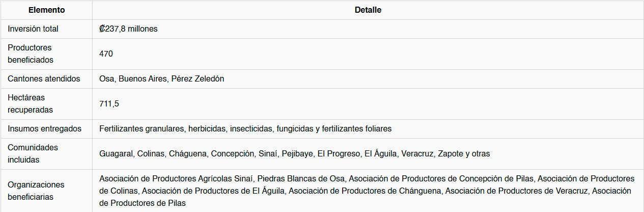Click Piedras Blancas de Osa text
Viewport: 644px width, 212px height.
click(x=301, y=178)
